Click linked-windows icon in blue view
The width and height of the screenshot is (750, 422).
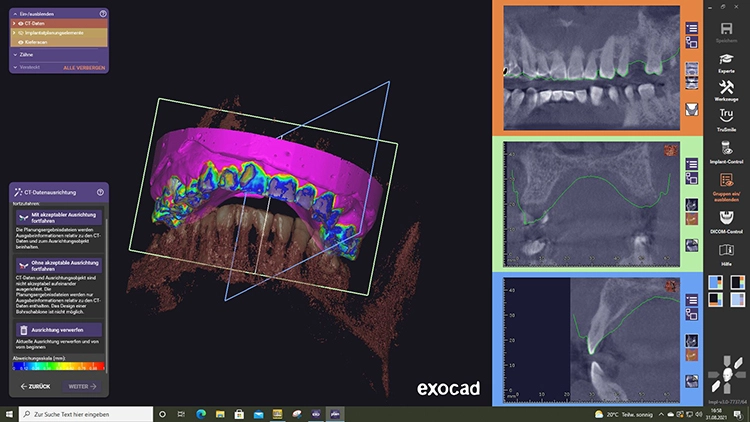(x=692, y=315)
